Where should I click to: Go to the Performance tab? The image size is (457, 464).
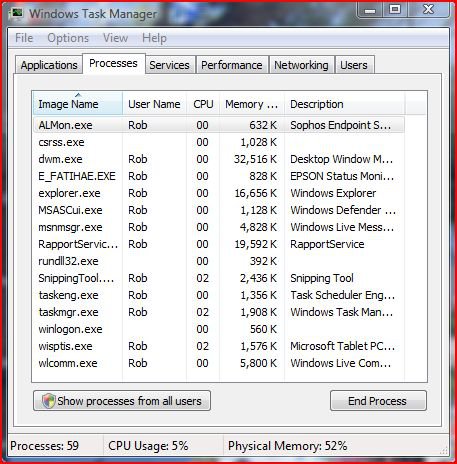[x=232, y=65]
